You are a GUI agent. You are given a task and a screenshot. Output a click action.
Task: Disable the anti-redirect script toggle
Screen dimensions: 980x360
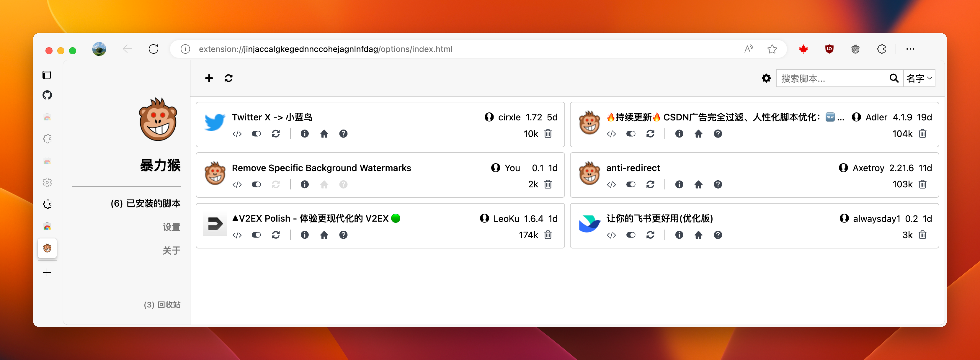[631, 184]
